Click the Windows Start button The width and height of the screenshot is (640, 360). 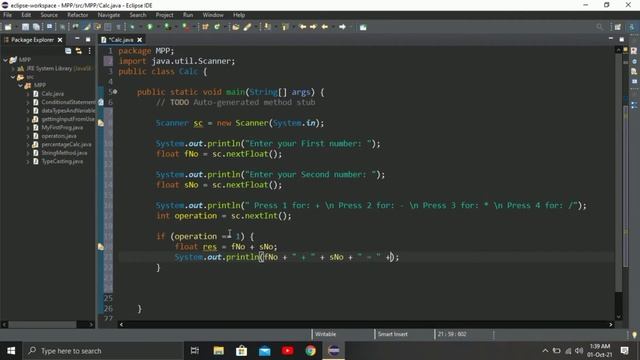point(11,351)
